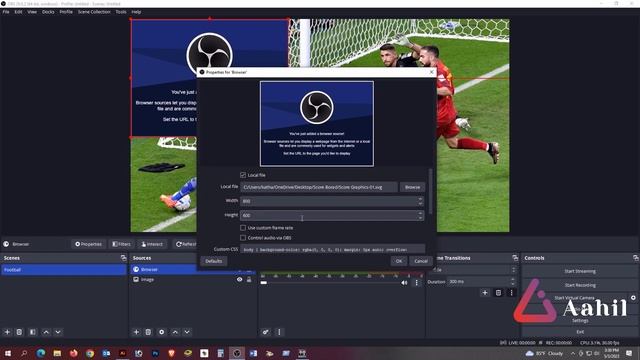
Task: Click Interact in source toolbar
Action: (x=152, y=244)
